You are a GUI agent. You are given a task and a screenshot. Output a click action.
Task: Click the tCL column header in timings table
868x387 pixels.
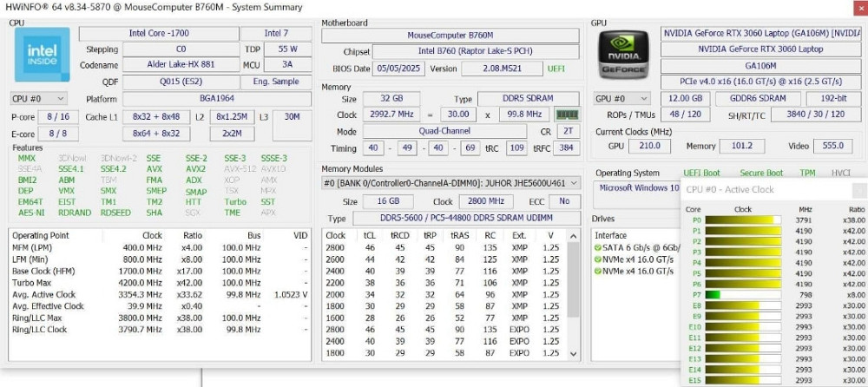[x=370, y=235]
